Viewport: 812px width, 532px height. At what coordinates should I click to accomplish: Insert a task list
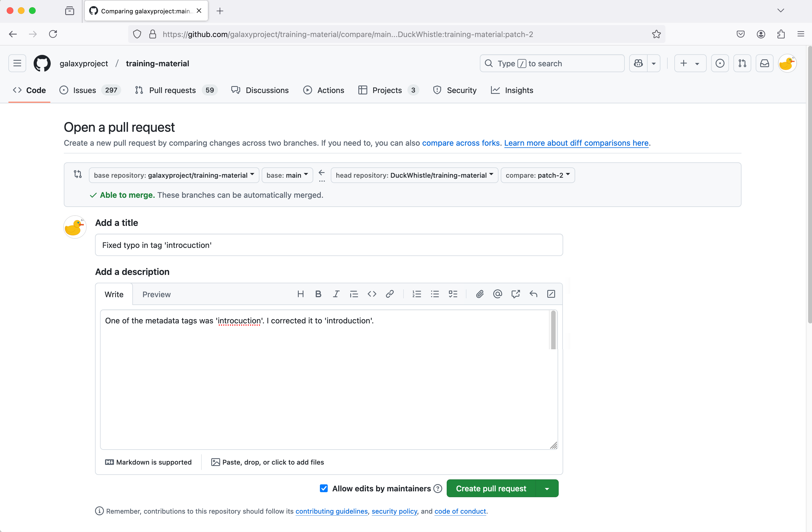point(453,294)
